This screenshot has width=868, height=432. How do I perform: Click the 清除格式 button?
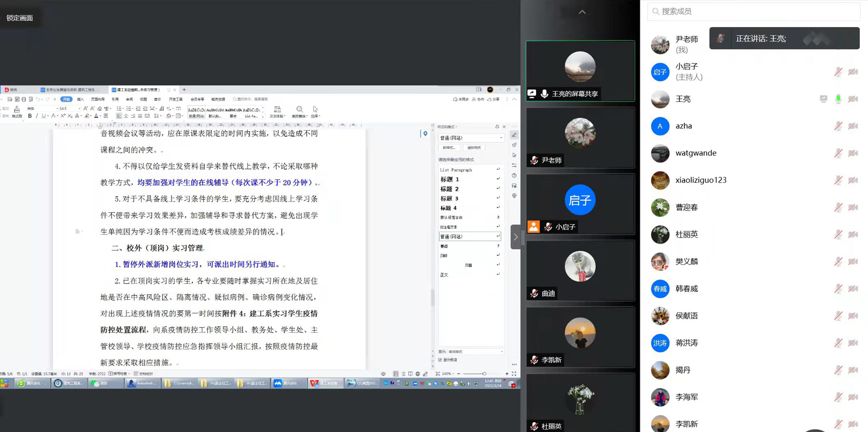pyautogui.click(x=474, y=148)
